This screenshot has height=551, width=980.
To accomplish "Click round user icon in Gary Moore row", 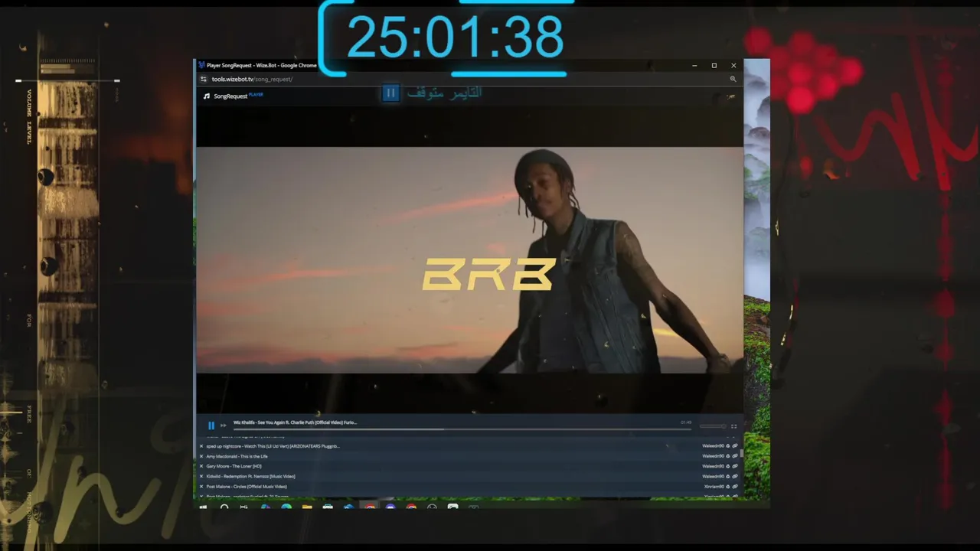I will (728, 466).
